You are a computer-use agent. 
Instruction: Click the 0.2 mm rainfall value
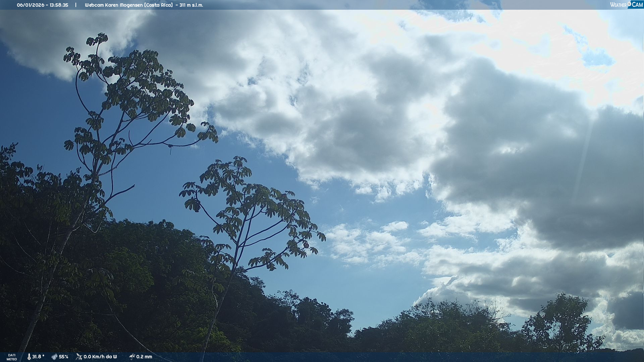tap(144, 357)
